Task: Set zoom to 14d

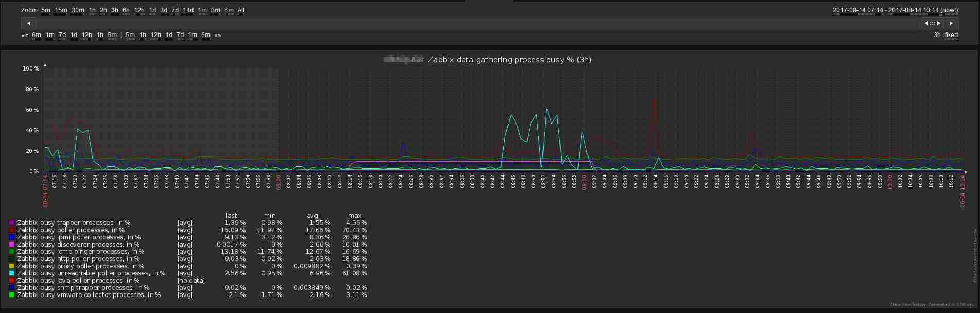Action: coord(188,10)
